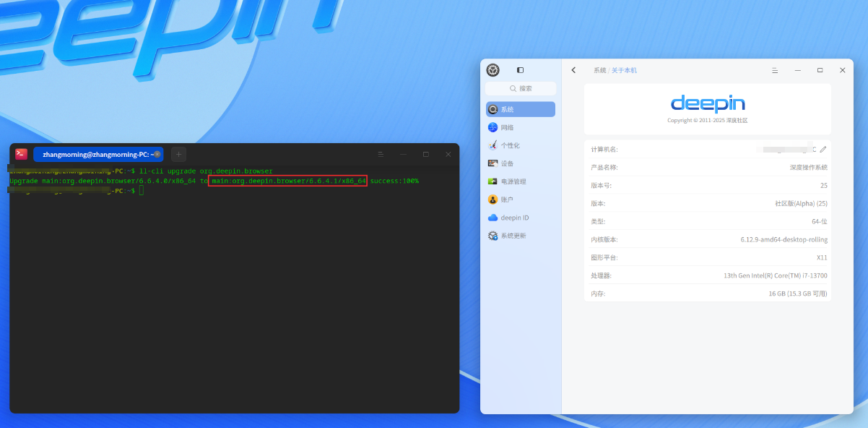Open the terminal window hamburger menu
This screenshot has height=428, width=868.
[x=381, y=154]
